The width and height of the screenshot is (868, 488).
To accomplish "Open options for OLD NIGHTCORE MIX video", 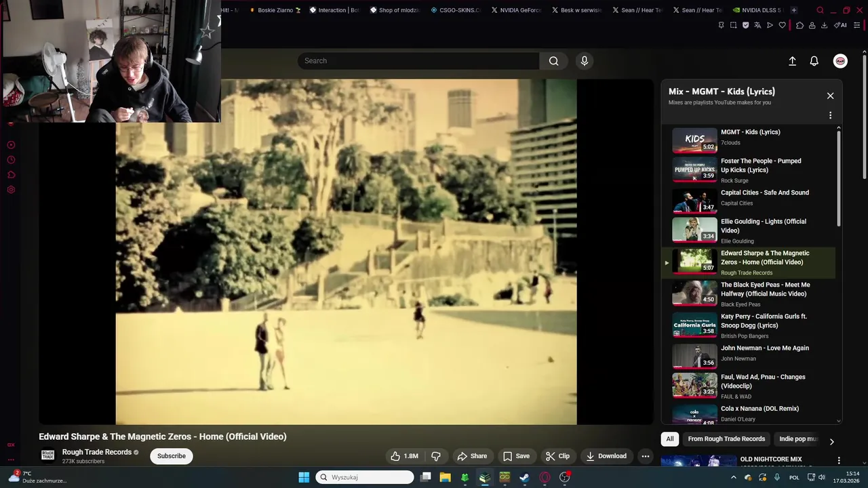I will pos(839,461).
